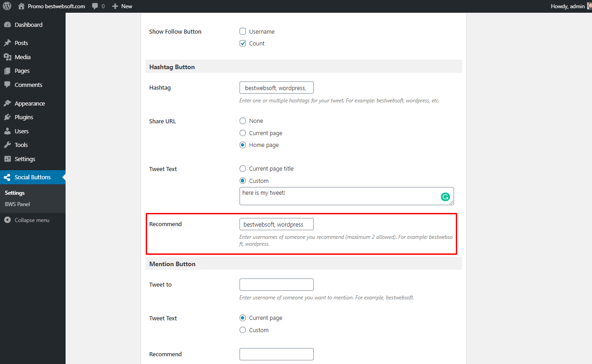Enable the Username checkbox
This screenshot has width=592, height=364.
[x=243, y=31]
